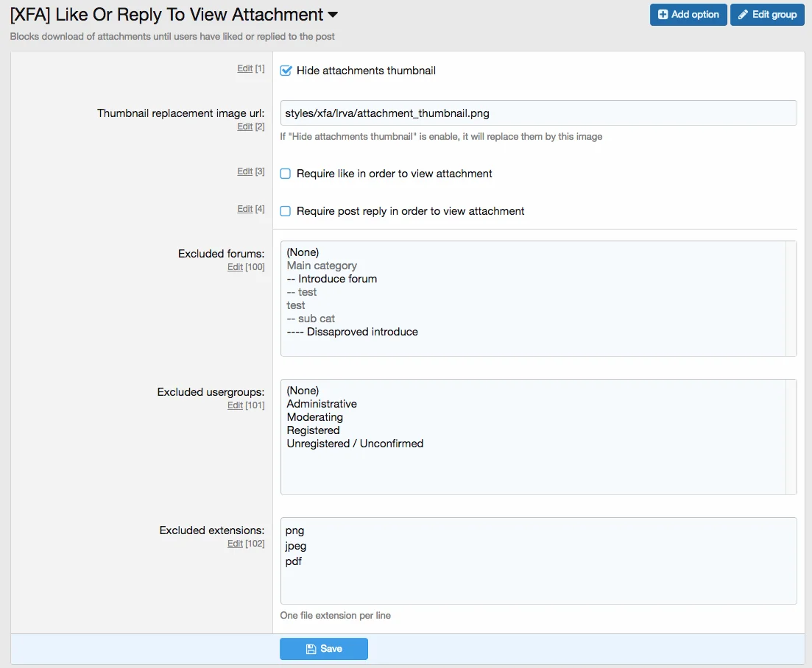Select Moderating in the usergroups list

(x=314, y=417)
